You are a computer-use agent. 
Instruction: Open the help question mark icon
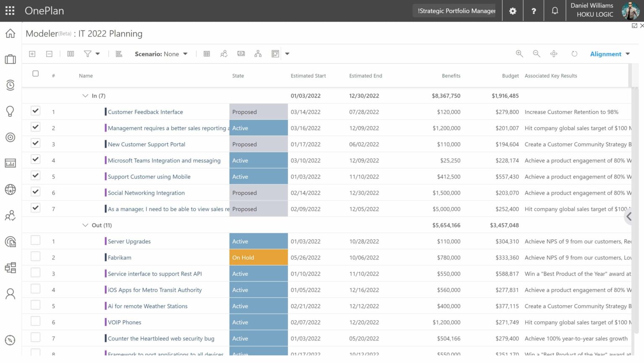534,11
